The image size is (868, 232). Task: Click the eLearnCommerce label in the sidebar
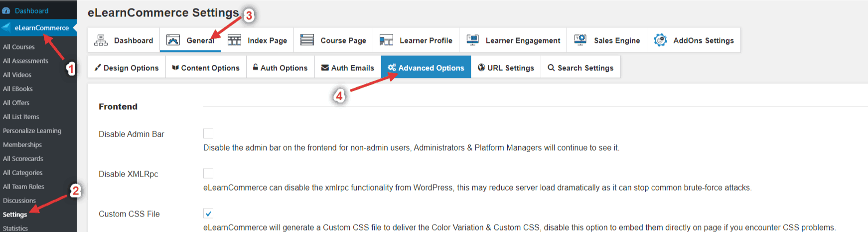[x=42, y=27]
